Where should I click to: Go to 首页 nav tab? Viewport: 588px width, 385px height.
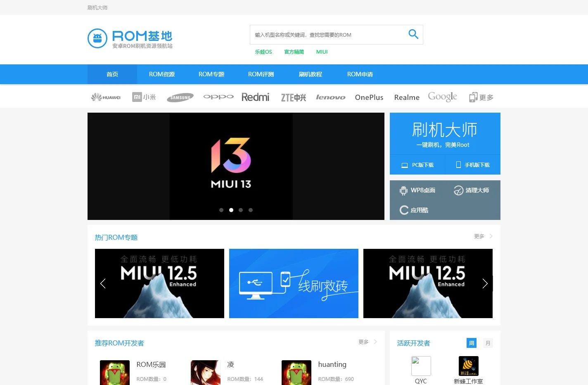tap(112, 74)
